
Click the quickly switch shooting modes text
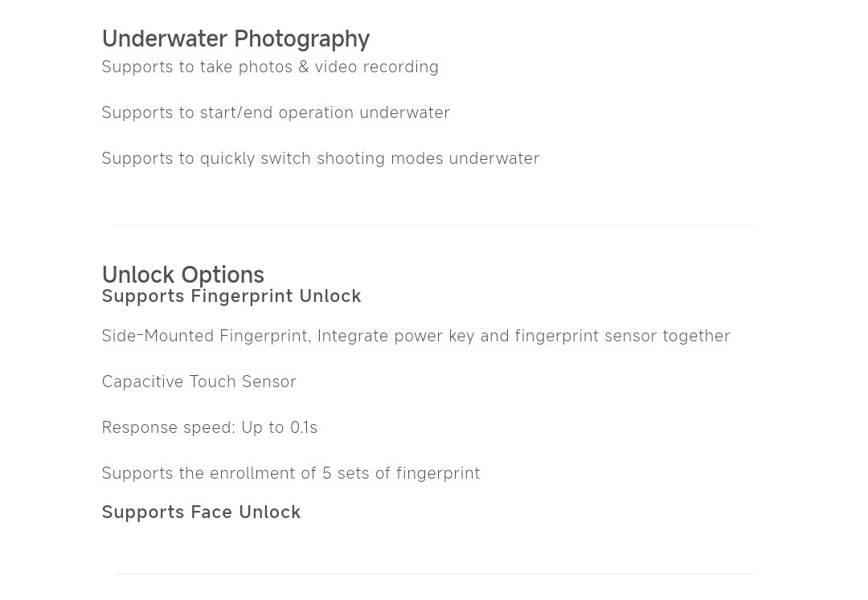(x=321, y=159)
